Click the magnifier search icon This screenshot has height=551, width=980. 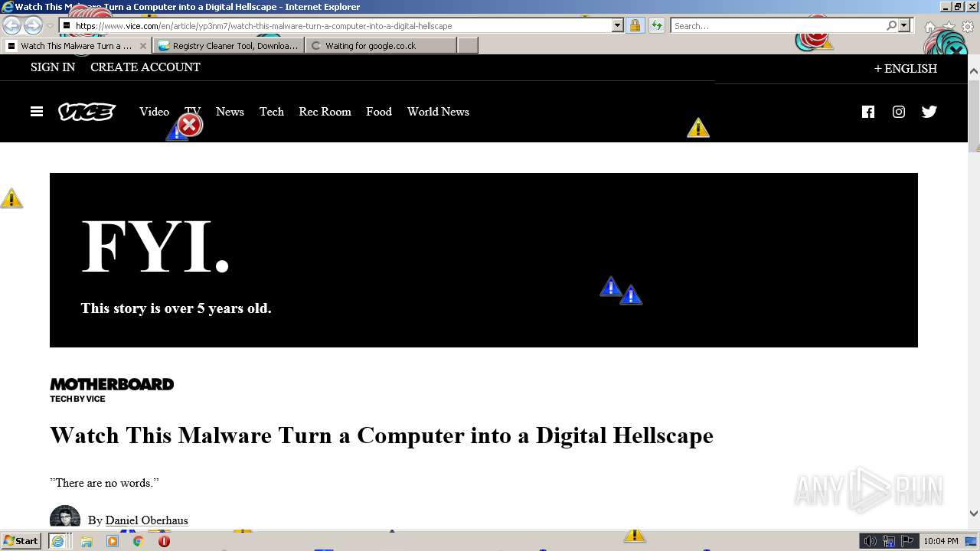891,26
